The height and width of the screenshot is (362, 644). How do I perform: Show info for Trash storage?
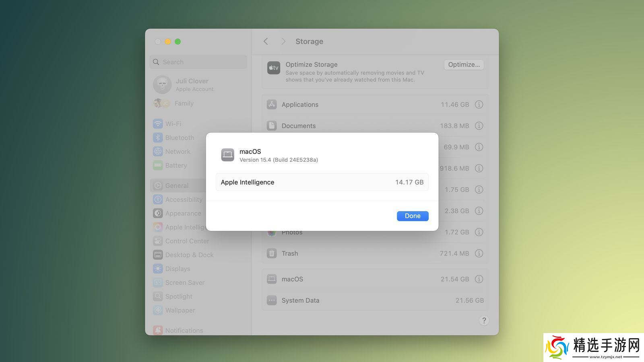click(x=479, y=253)
